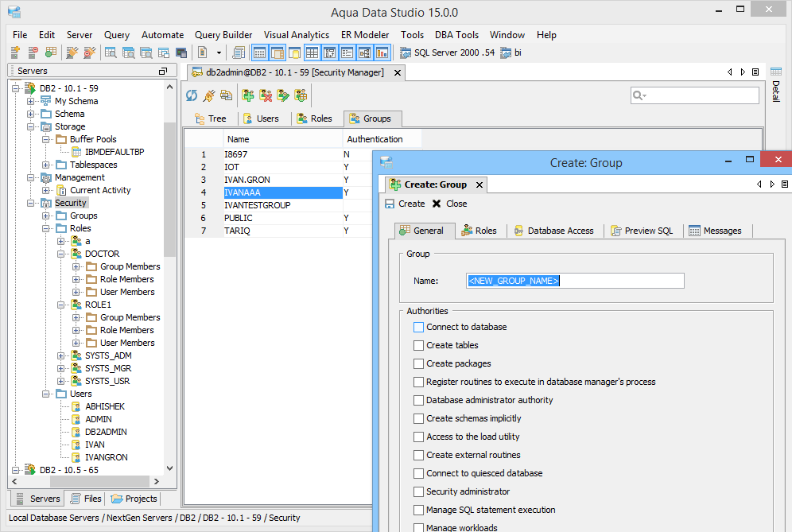
Task: Expand the SYSTS_ADM role node
Action: (61, 355)
